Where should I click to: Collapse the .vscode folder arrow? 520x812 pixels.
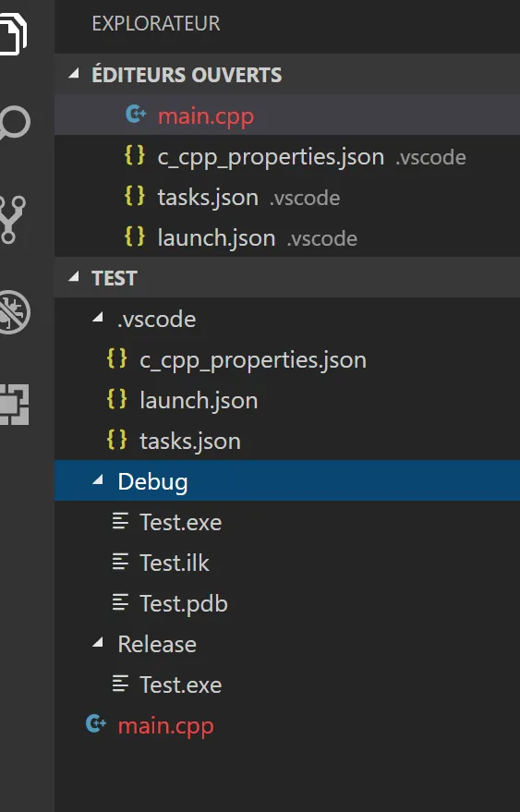click(97, 319)
